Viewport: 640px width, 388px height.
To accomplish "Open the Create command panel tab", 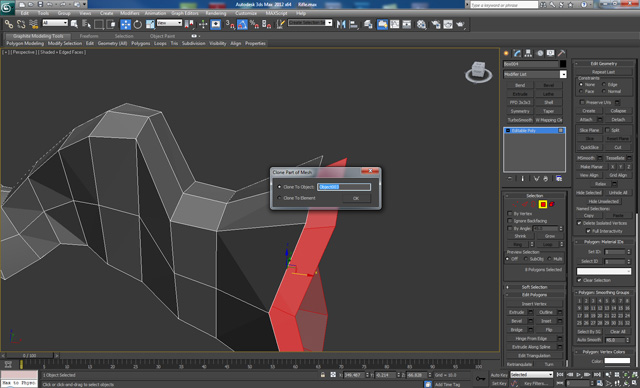I will (507, 53).
